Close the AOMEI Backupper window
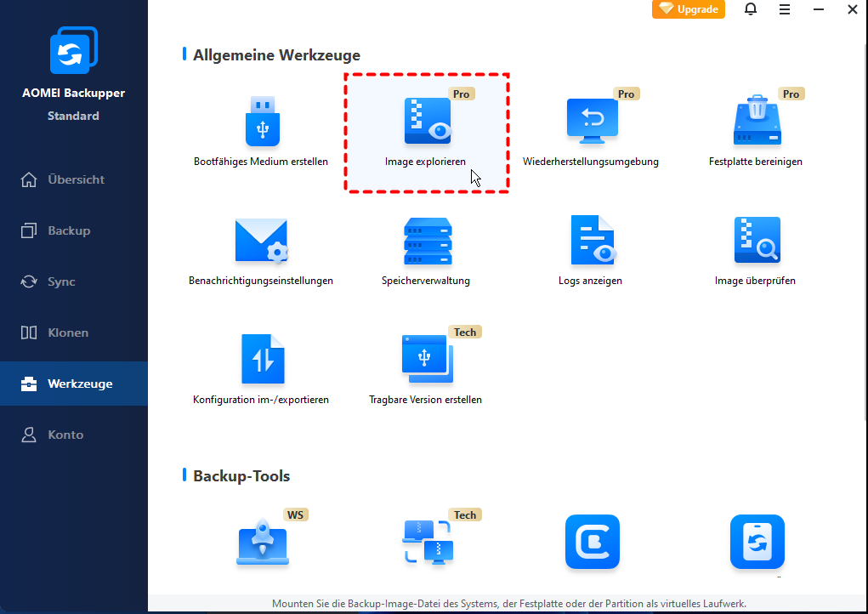Screen dimensions: 868x614 tap(853, 9)
